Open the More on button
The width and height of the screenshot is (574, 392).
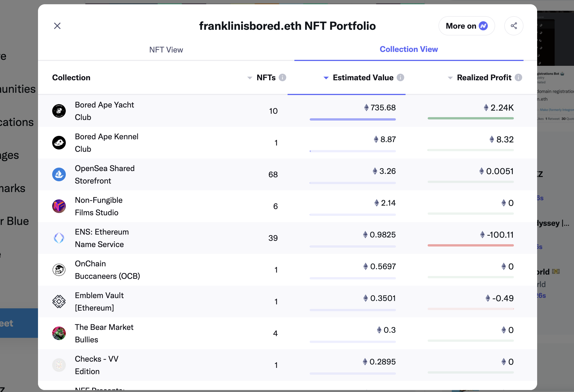467,26
